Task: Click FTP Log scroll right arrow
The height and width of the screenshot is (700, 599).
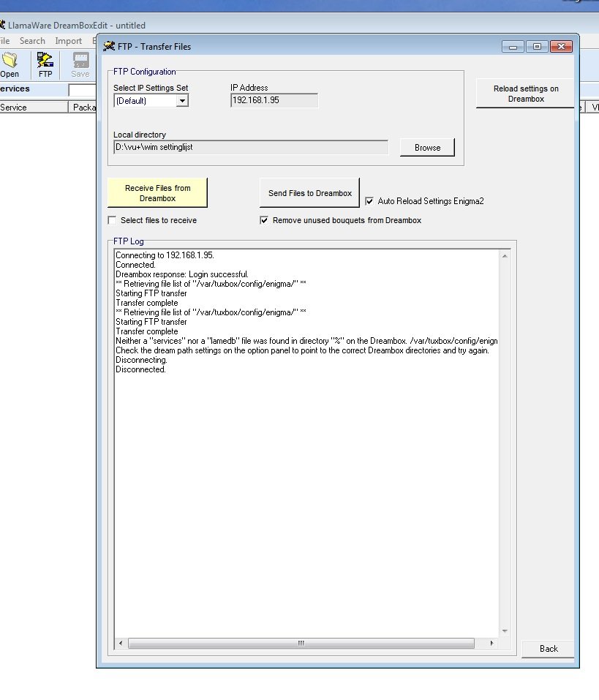Action: click(x=492, y=643)
